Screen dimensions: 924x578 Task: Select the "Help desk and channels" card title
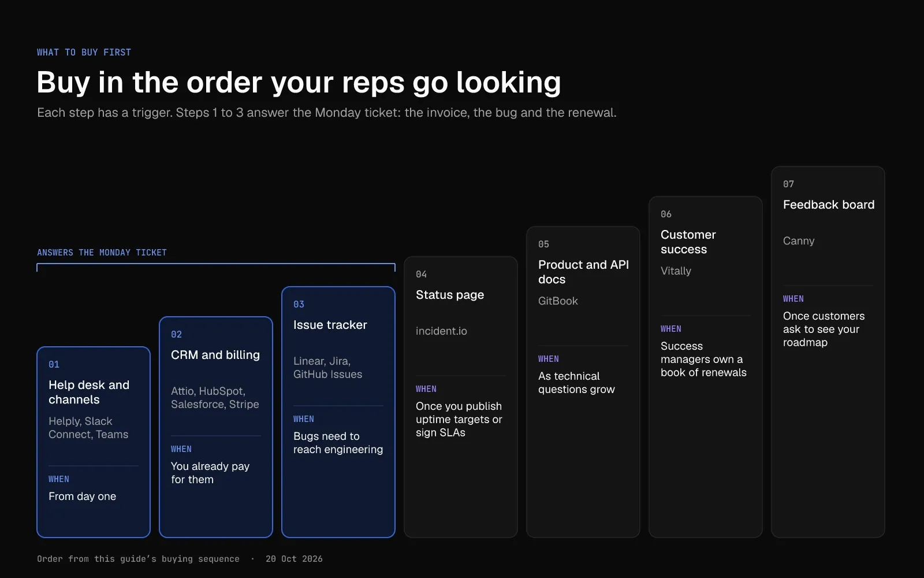coord(89,392)
